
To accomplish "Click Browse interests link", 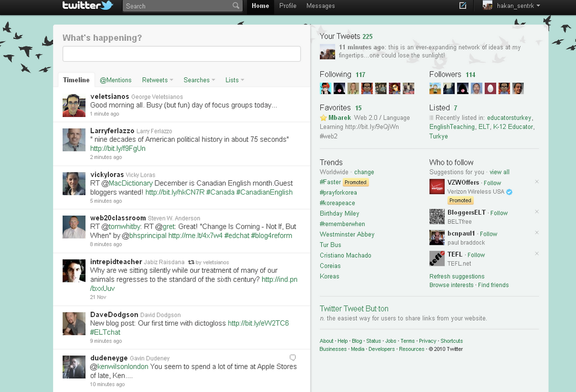I will click(451, 285).
